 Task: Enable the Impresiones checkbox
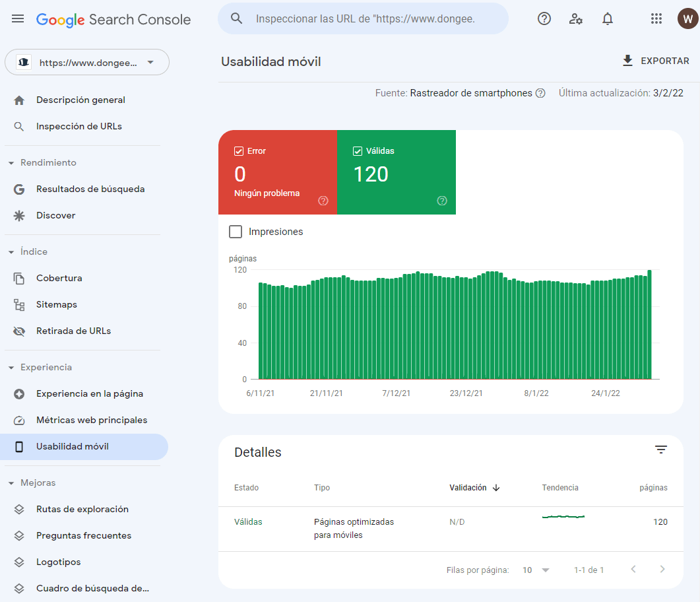pyautogui.click(x=236, y=231)
